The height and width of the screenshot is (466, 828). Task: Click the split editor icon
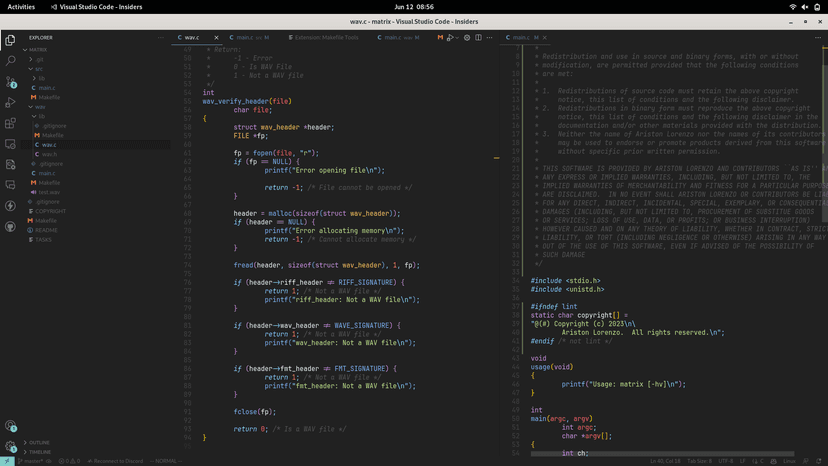point(478,38)
